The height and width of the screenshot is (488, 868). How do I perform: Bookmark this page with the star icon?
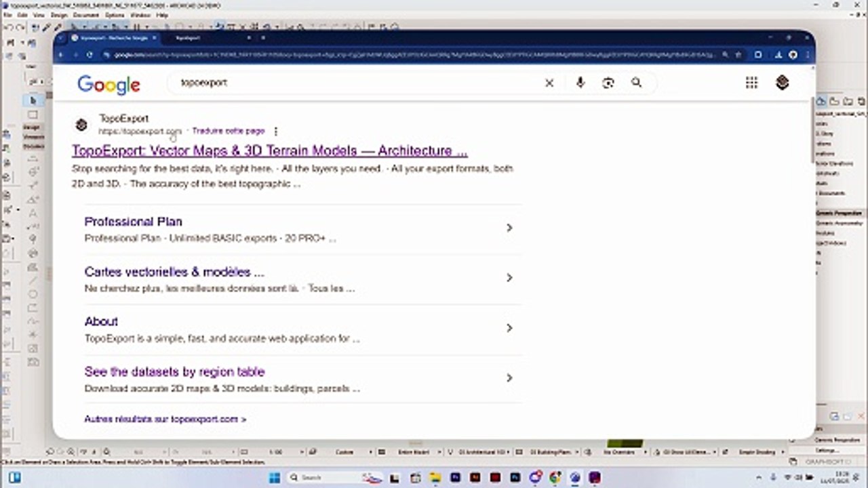pyautogui.click(x=738, y=55)
